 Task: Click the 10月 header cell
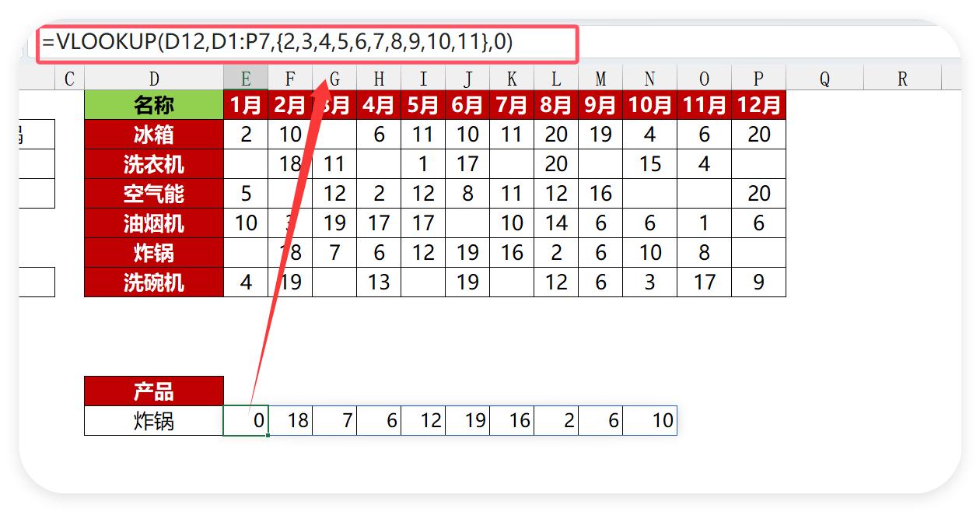click(x=650, y=105)
